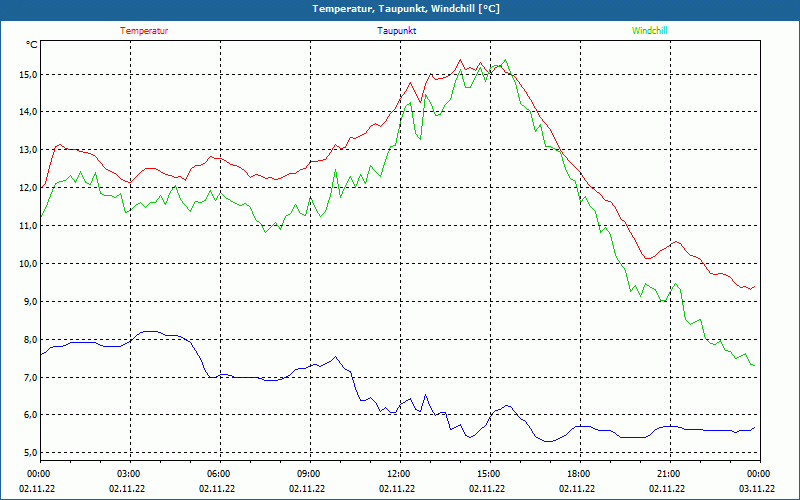Screen dimensions: 800x500
Task: Click the 6,0 y-axis value
Action: (31, 415)
